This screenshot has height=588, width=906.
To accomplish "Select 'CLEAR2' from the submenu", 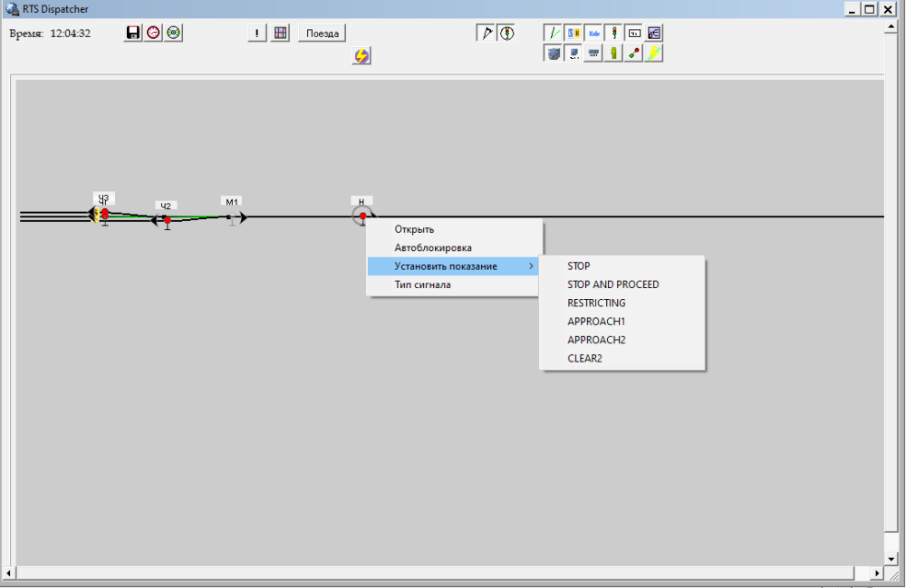I will (x=584, y=359).
